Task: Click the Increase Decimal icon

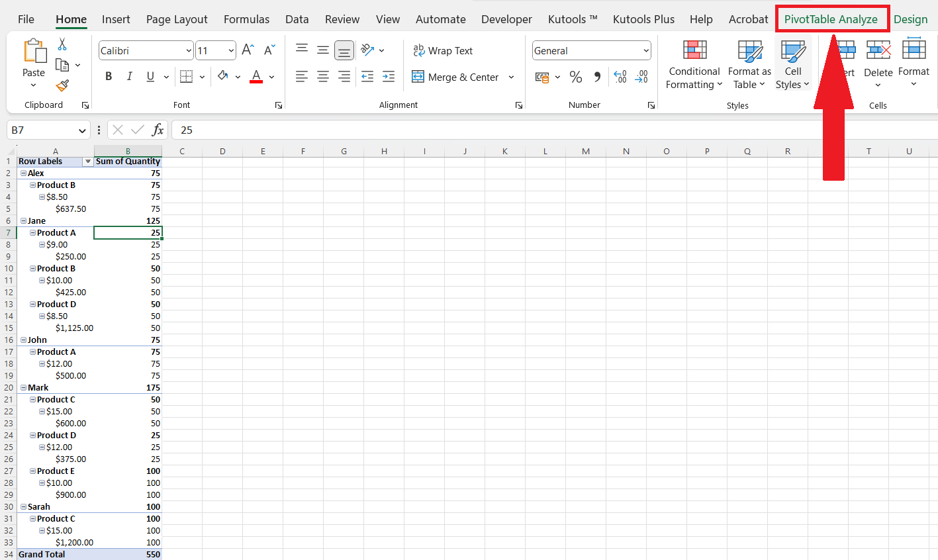Action: pyautogui.click(x=620, y=77)
